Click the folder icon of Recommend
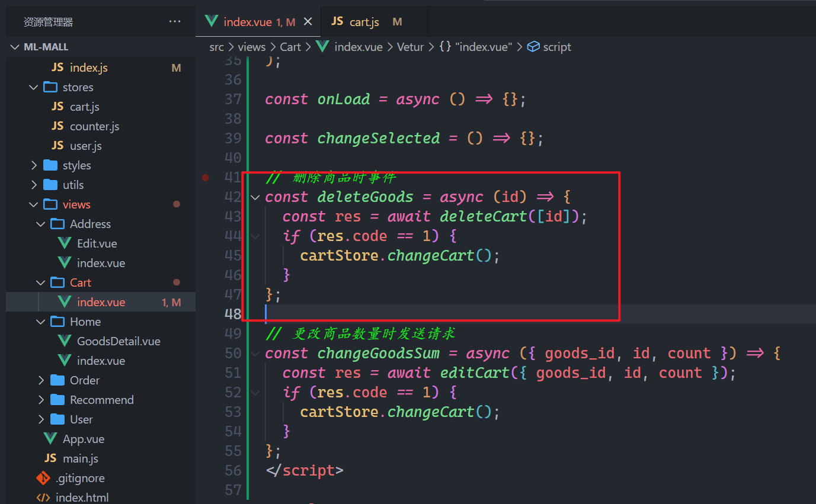The width and height of the screenshot is (816, 504). click(57, 400)
